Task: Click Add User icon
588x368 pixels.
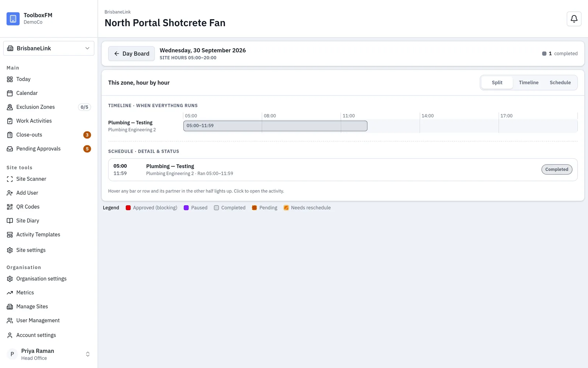Action: pos(10,193)
